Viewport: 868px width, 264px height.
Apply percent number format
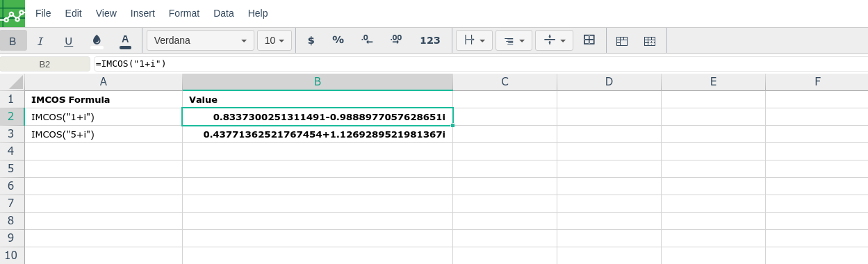[x=338, y=40]
